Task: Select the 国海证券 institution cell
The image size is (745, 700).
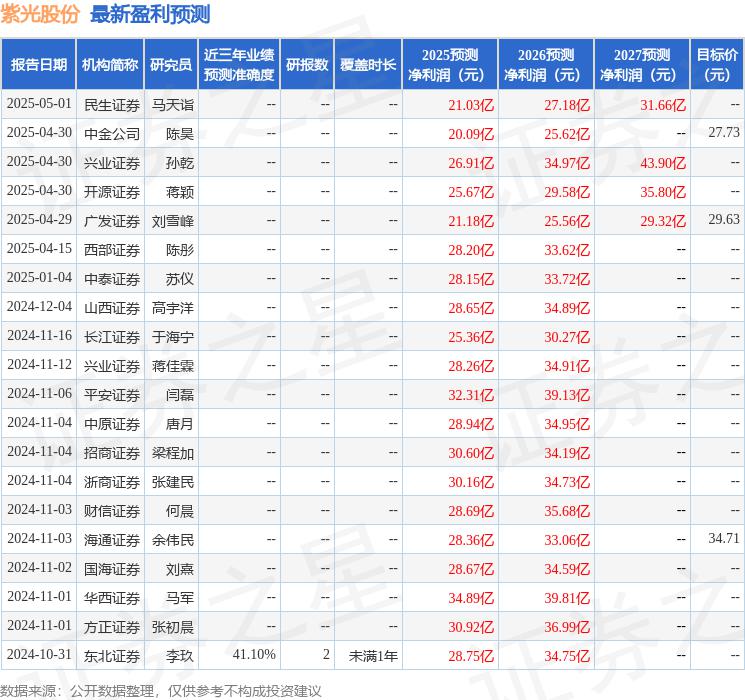Action: [112, 568]
